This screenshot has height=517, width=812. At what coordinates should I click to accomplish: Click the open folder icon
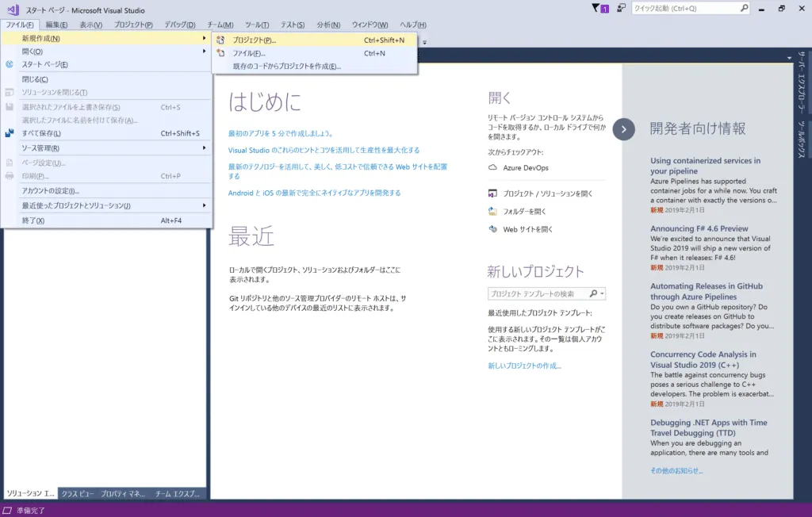coord(492,211)
